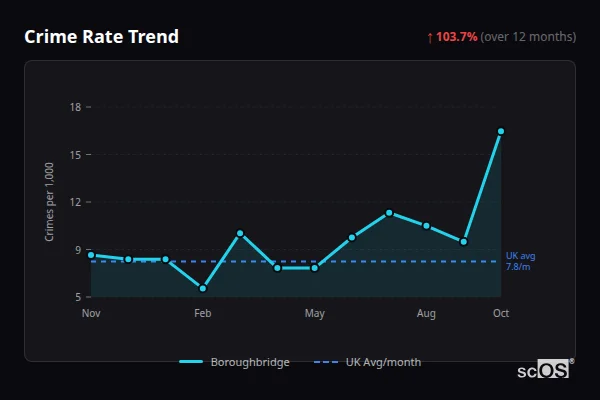This screenshot has width=600, height=400.
Task: Click the 'Crimes per 1,000' axis title
Action: 49,202
